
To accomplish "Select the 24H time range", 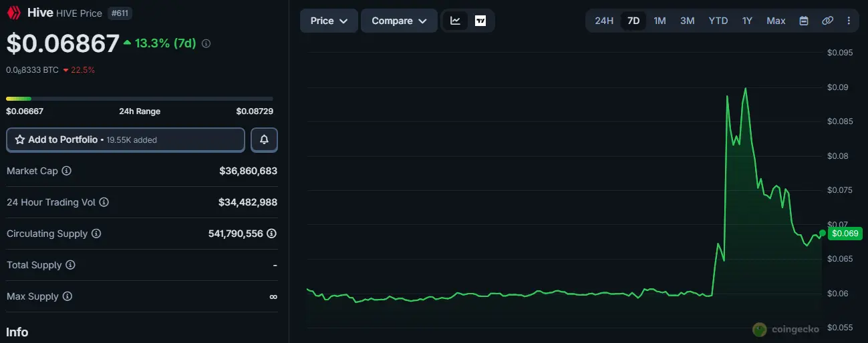I will (x=603, y=21).
